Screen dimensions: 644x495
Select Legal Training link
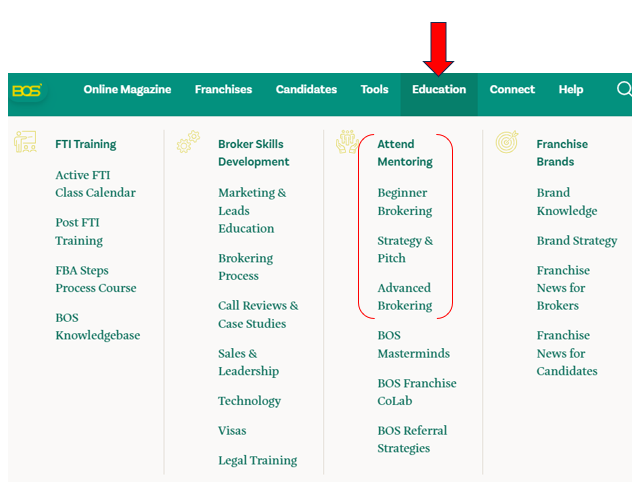tap(258, 460)
